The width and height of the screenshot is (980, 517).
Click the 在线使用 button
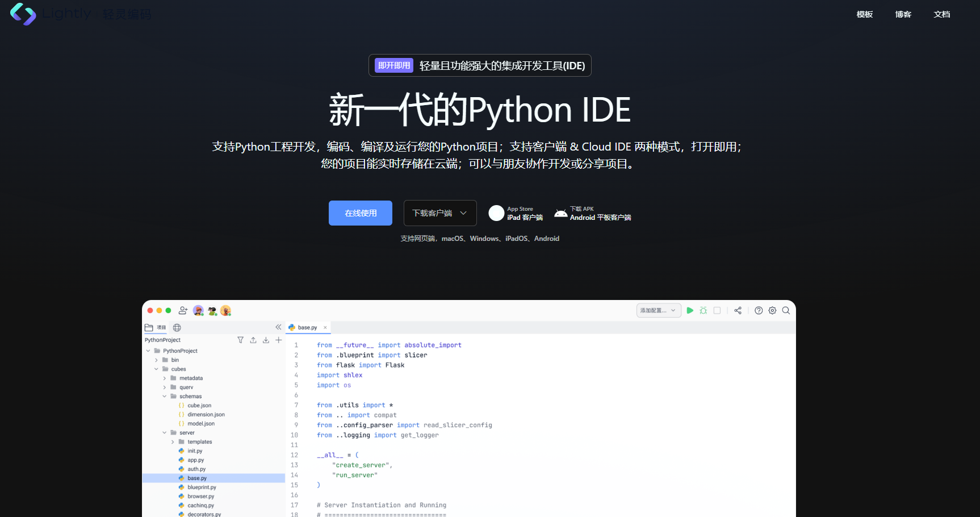[360, 212]
